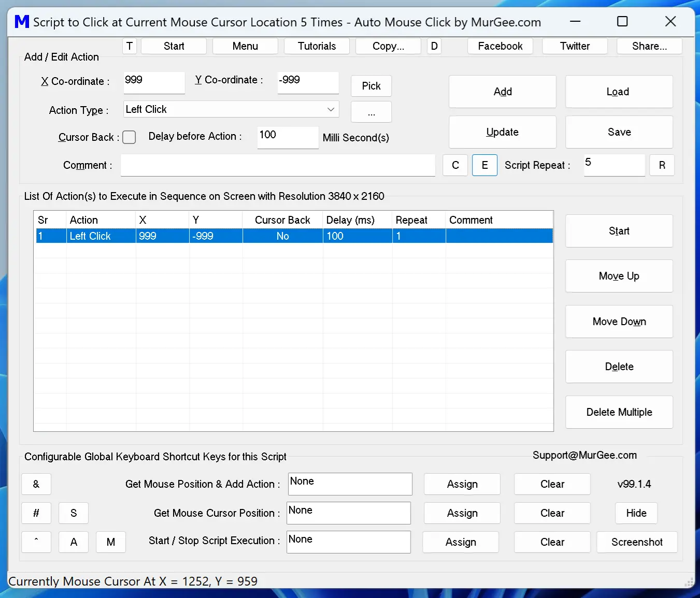
Task: Click Pick to capture coordinates
Action: (371, 86)
